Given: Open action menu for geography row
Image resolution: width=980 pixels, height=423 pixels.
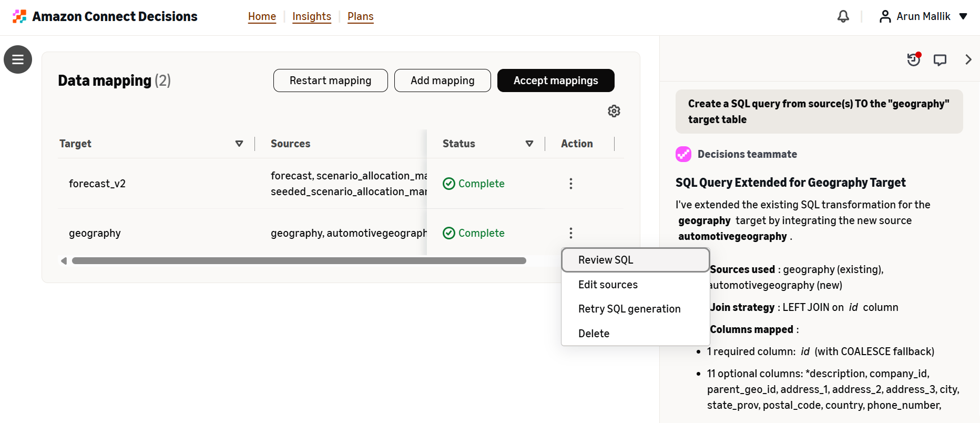Looking at the screenshot, I should (571, 233).
